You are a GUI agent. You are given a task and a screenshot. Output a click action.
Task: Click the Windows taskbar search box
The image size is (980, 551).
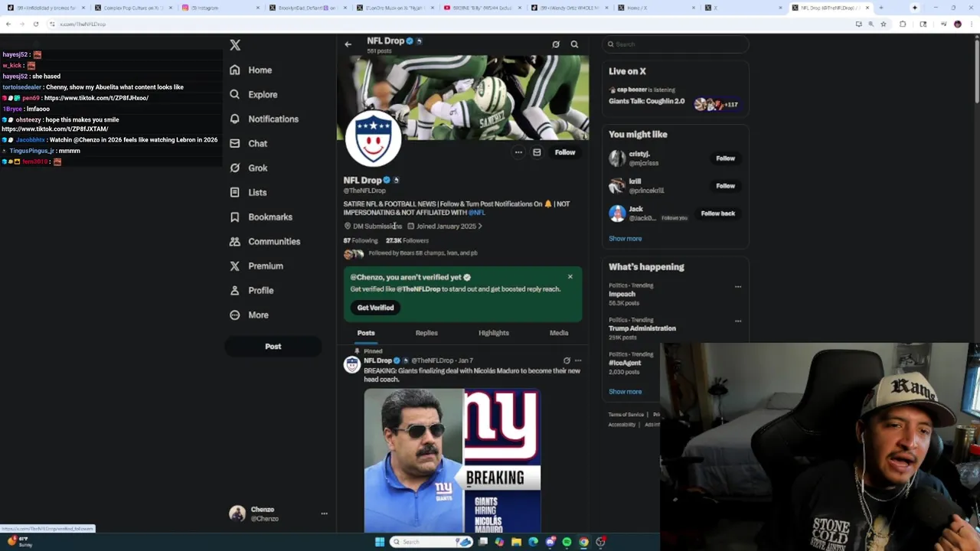pyautogui.click(x=433, y=542)
